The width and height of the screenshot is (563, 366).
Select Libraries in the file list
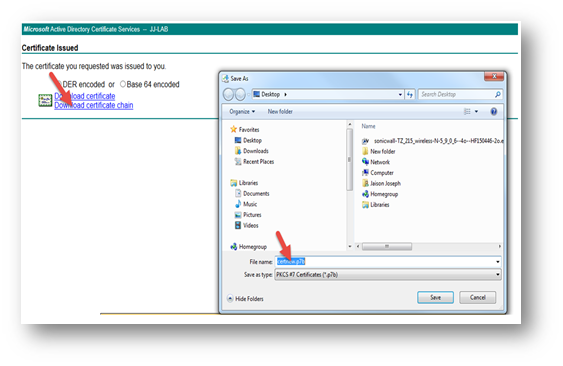376,205
